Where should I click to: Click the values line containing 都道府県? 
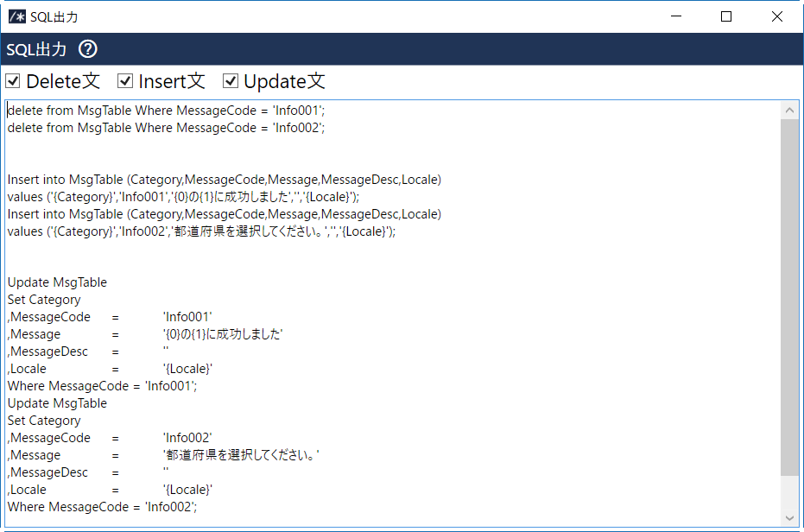tap(201, 231)
